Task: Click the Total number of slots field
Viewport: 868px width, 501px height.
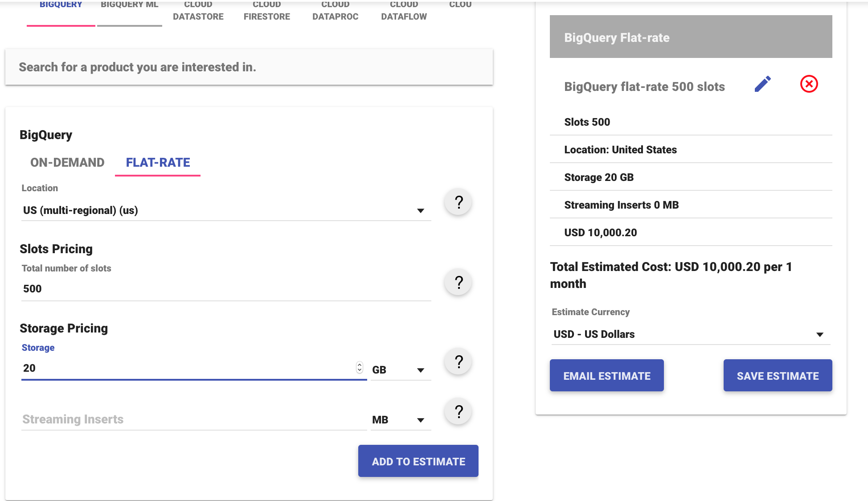Action: pos(226,289)
